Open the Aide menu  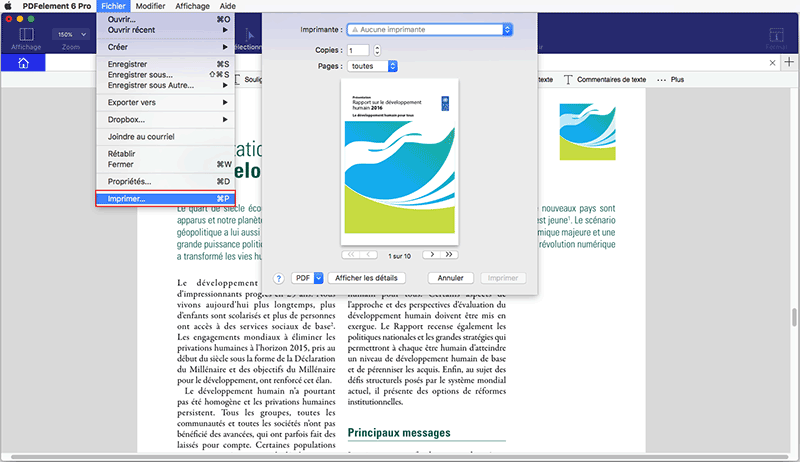[228, 6]
